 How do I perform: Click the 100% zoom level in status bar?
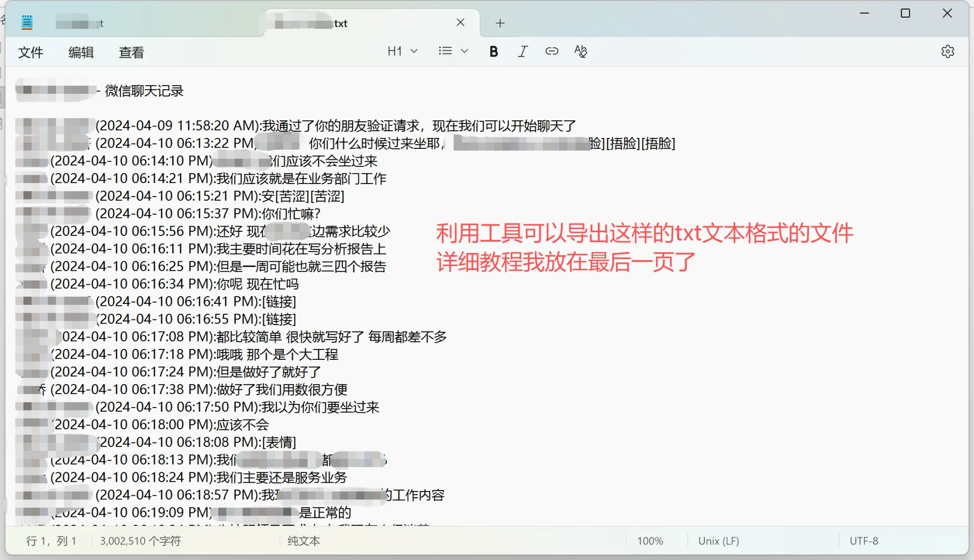pyautogui.click(x=650, y=541)
